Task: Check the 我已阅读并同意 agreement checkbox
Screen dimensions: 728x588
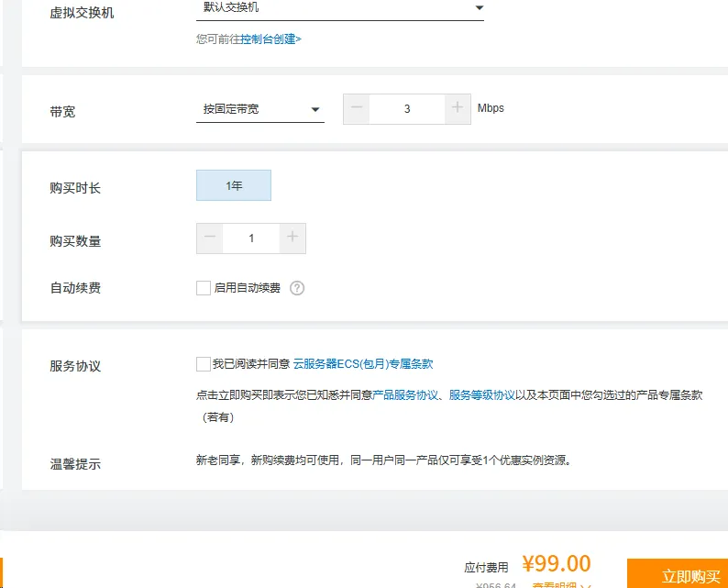Action: (x=204, y=364)
